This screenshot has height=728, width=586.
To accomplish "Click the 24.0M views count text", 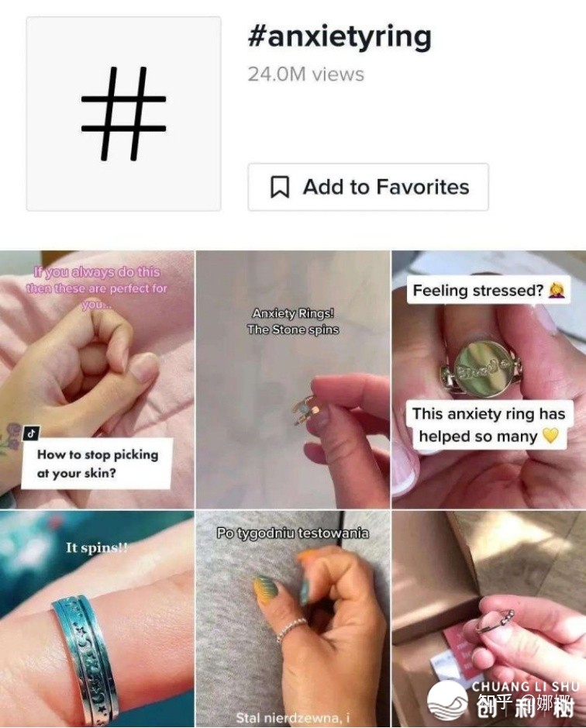I will [305, 74].
